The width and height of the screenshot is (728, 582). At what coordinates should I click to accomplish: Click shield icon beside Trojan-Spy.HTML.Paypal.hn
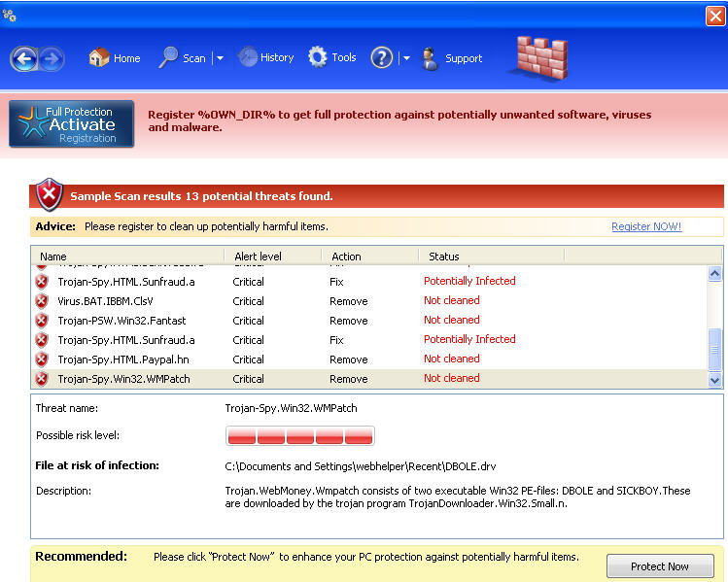(42, 359)
